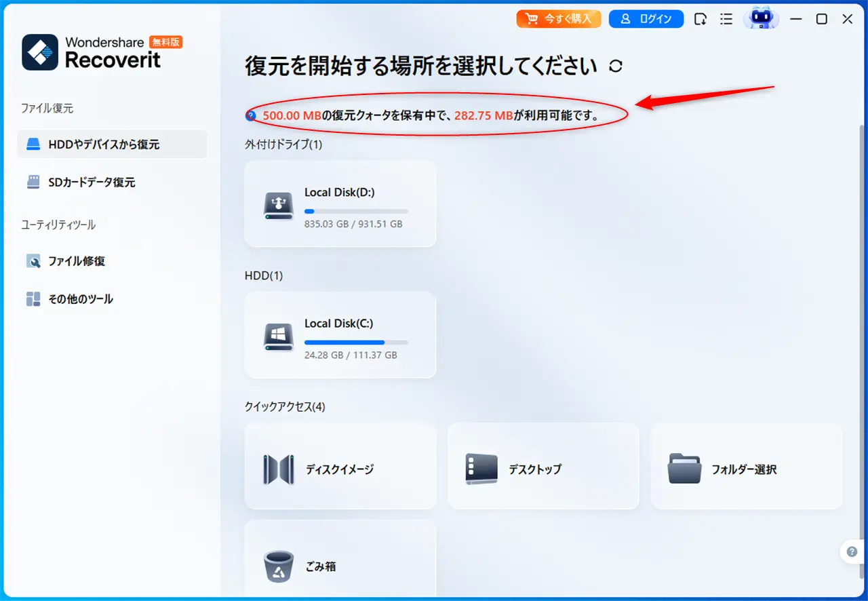The height and width of the screenshot is (601, 868).
Task: Click the 282.75 MB available quota text
Action: tap(484, 116)
